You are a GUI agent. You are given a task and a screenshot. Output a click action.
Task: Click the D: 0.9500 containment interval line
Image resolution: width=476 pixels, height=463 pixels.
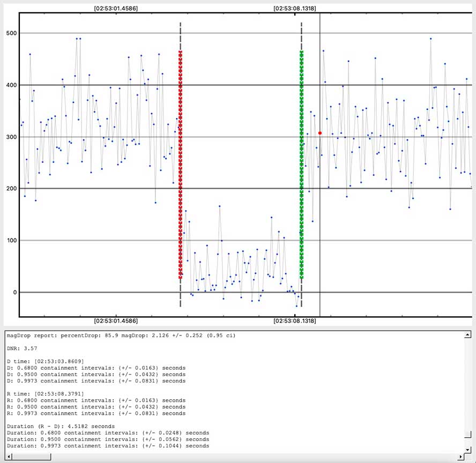[x=96, y=375]
